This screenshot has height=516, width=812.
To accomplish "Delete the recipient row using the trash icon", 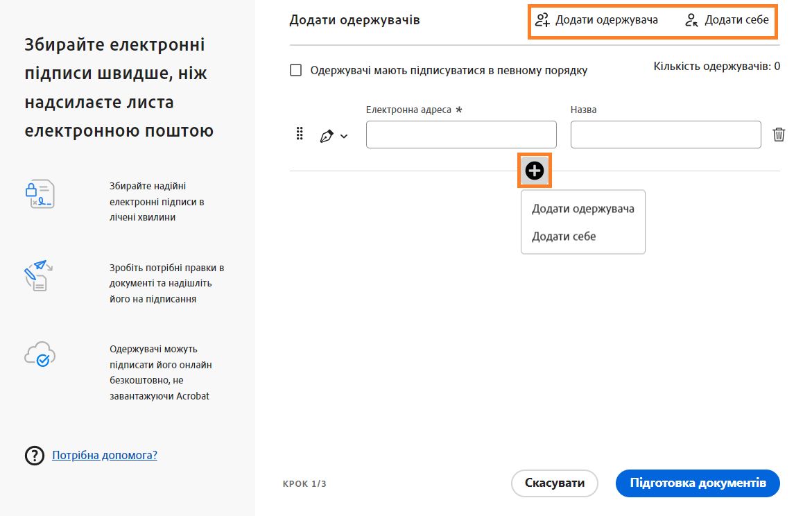I will tap(778, 134).
